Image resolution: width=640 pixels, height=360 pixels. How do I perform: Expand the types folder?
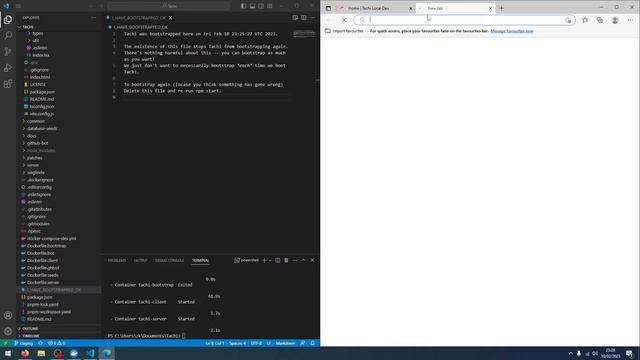38,33
